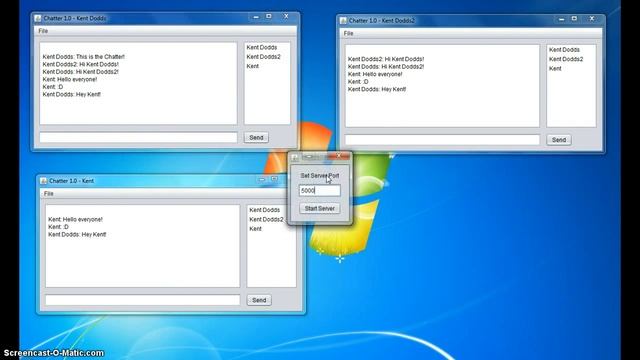Image resolution: width=640 pixels, height=360 pixels.
Task: Focus the server port field showing 5000
Action: [320, 191]
